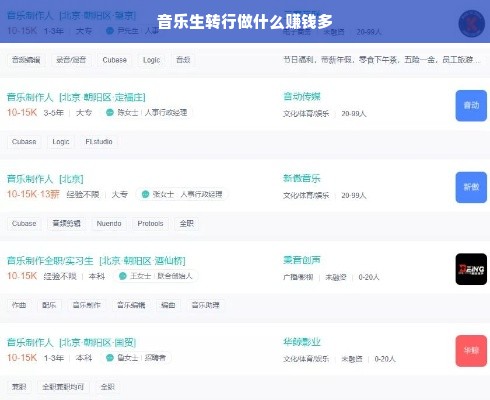490x400 pixels.
Task: Click chat icon beside 王女士 recruiter
Action: click(123, 276)
